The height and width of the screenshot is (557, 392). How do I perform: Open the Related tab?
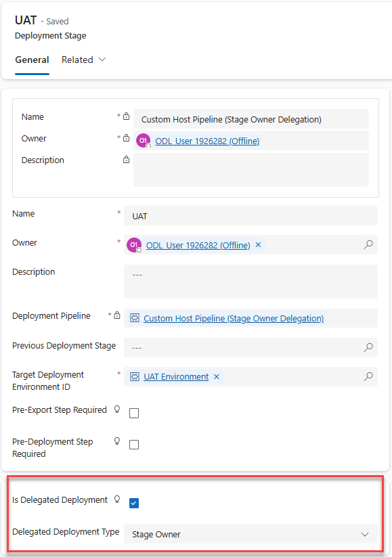(x=77, y=60)
